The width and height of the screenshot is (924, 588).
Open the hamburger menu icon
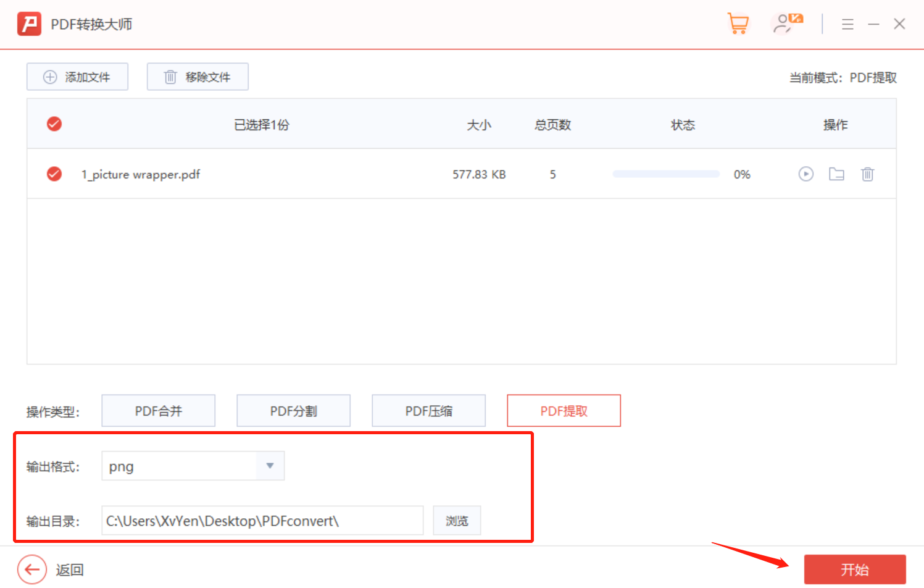(x=847, y=24)
